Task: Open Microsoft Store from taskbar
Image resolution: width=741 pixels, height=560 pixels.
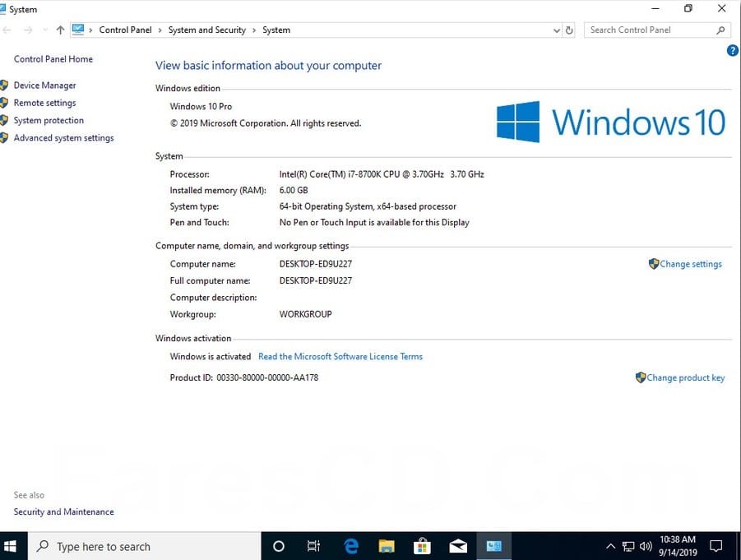Action: point(422,546)
